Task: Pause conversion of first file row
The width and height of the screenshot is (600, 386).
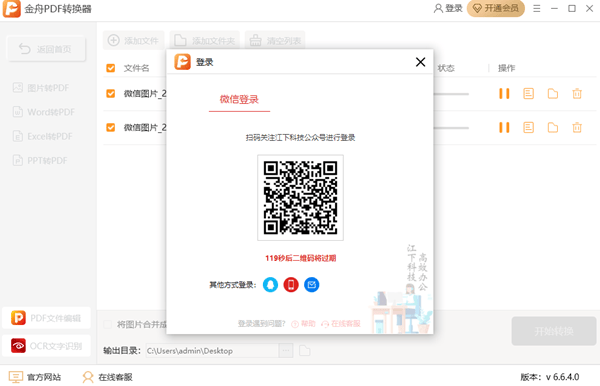Action: click(x=504, y=94)
